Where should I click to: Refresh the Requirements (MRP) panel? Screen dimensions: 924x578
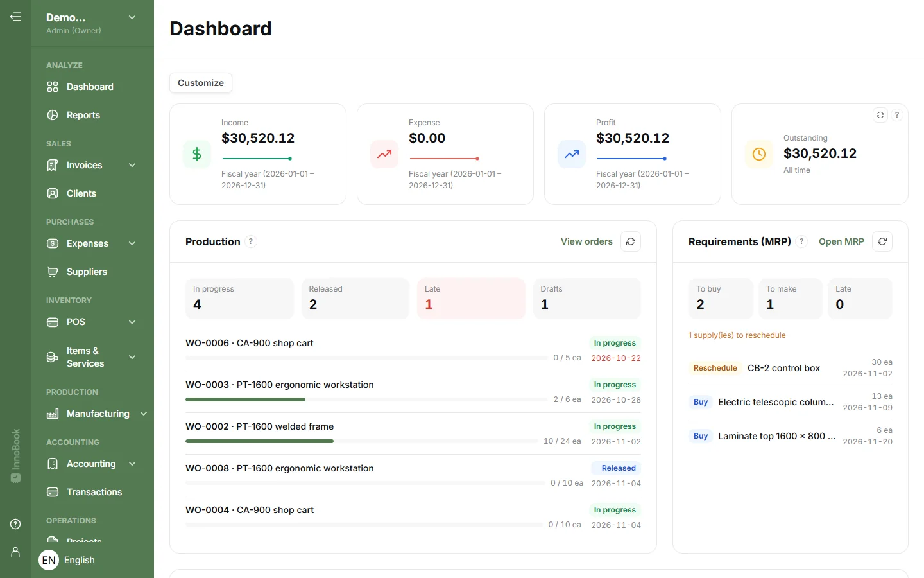click(x=882, y=241)
